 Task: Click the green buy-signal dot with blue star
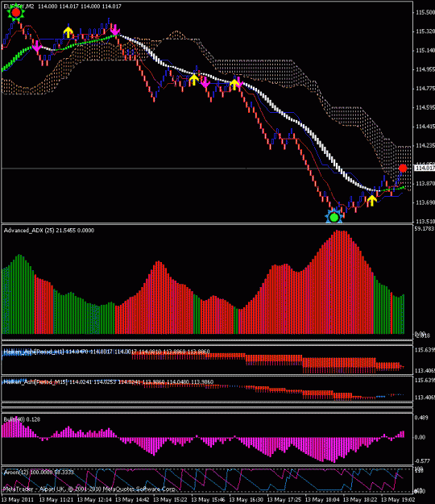click(334, 217)
